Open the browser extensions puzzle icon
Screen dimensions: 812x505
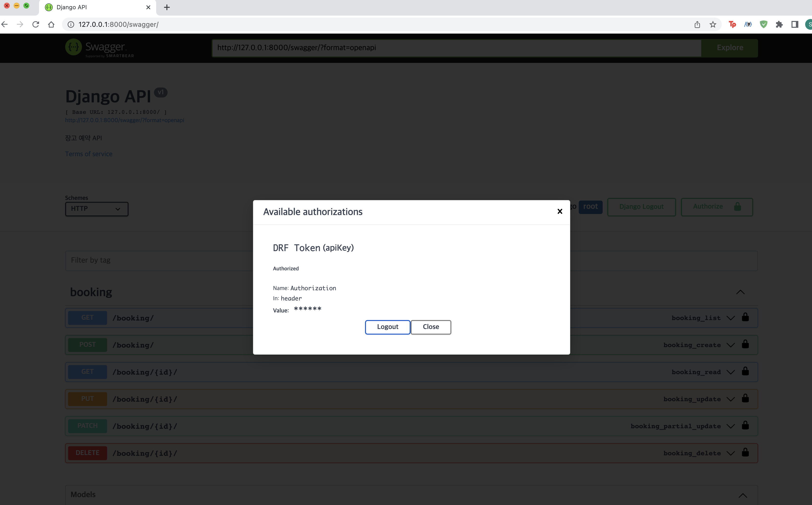pyautogui.click(x=779, y=24)
